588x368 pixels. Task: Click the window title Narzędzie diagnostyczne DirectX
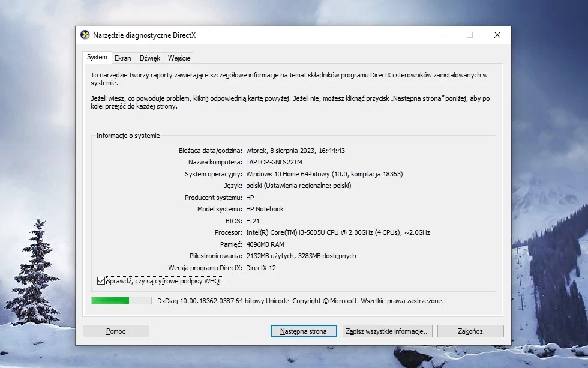(x=145, y=35)
